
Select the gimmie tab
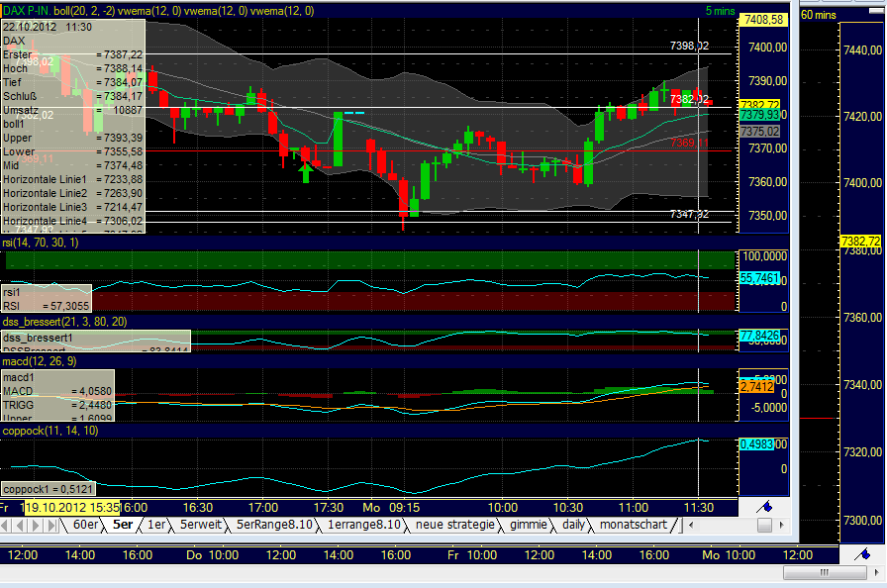coord(530,525)
